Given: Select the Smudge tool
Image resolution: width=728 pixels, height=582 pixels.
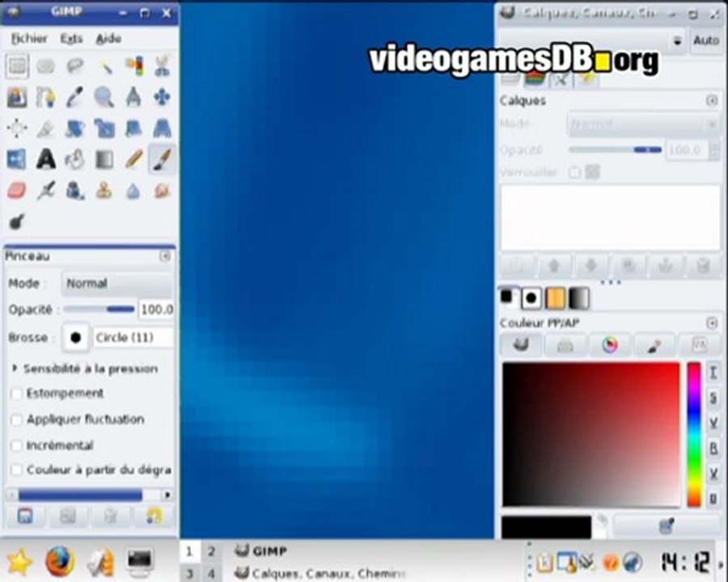Looking at the screenshot, I should pyautogui.click(x=162, y=191).
